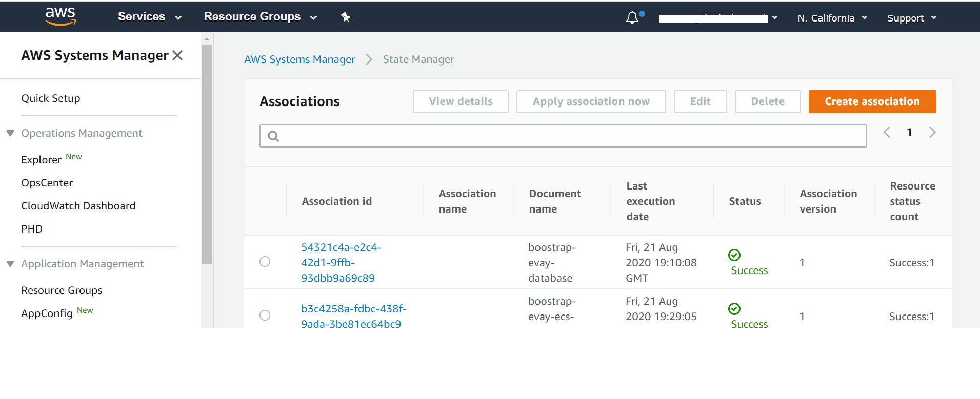Open OpsCenter in sidebar
Screen dimensions: 980x399
(x=47, y=183)
